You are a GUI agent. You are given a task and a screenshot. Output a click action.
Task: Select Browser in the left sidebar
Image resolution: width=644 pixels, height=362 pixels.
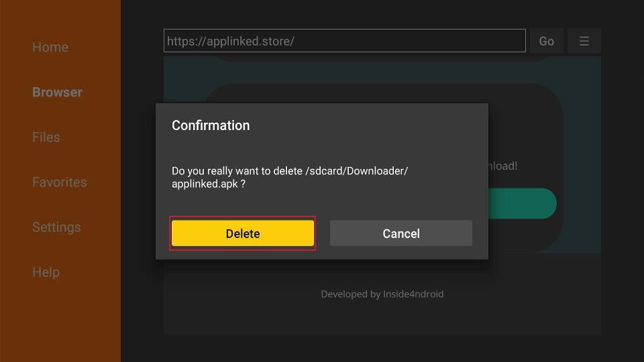tap(57, 92)
